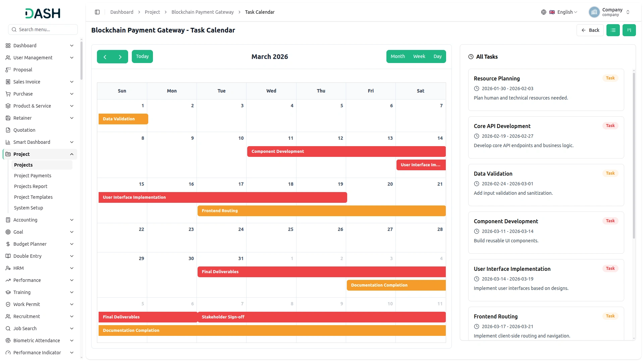This screenshot has height=362, width=644.
Task: Open Projects Report submenu item
Action: pos(31,186)
